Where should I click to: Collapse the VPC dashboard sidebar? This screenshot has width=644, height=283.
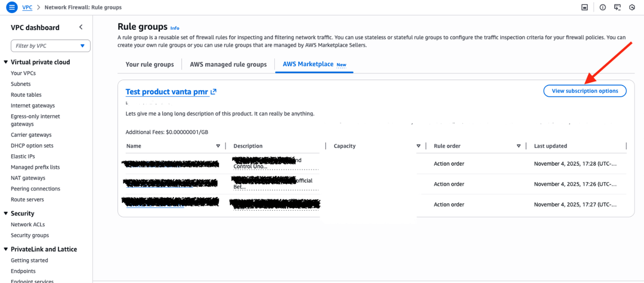pyautogui.click(x=81, y=27)
